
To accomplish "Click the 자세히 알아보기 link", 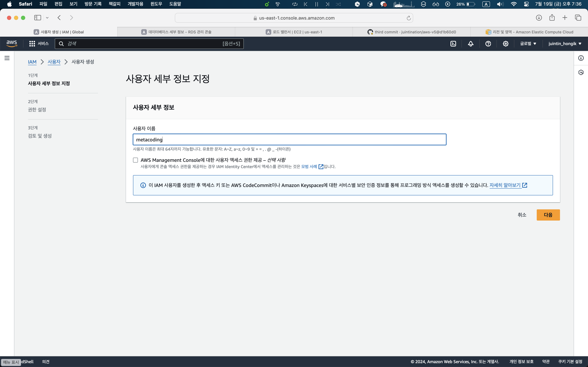I will coord(505,185).
